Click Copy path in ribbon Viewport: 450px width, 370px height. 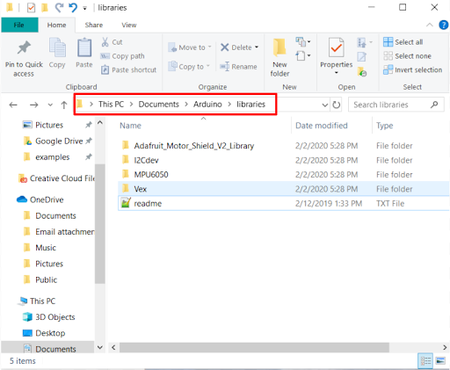click(x=123, y=56)
